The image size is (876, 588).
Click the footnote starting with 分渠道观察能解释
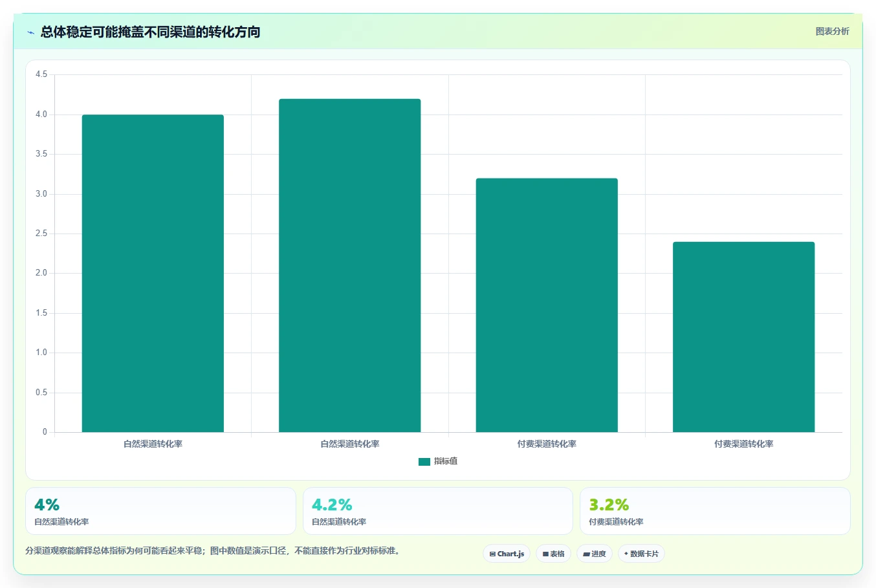click(214, 551)
